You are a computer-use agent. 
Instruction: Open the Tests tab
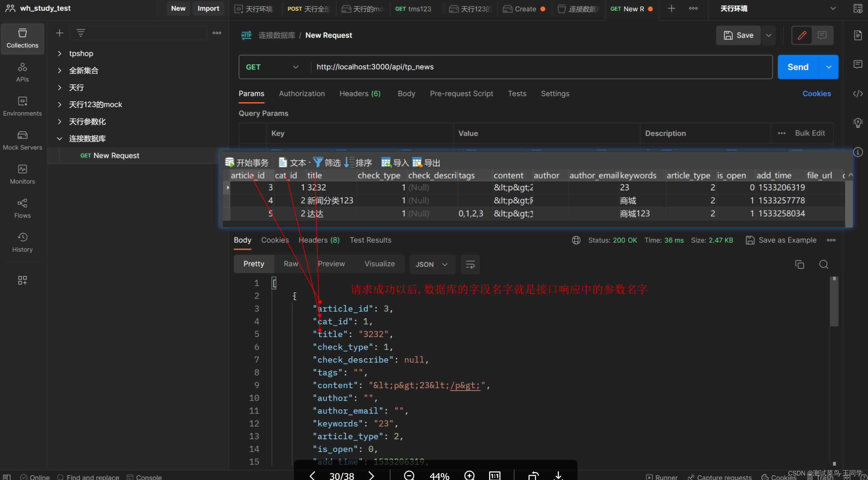pyautogui.click(x=517, y=94)
